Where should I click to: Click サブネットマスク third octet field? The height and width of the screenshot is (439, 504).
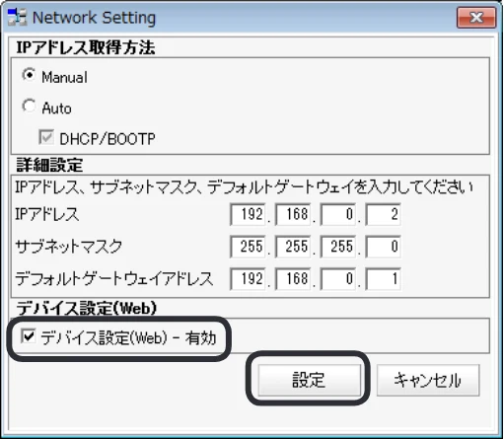coord(338,247)
